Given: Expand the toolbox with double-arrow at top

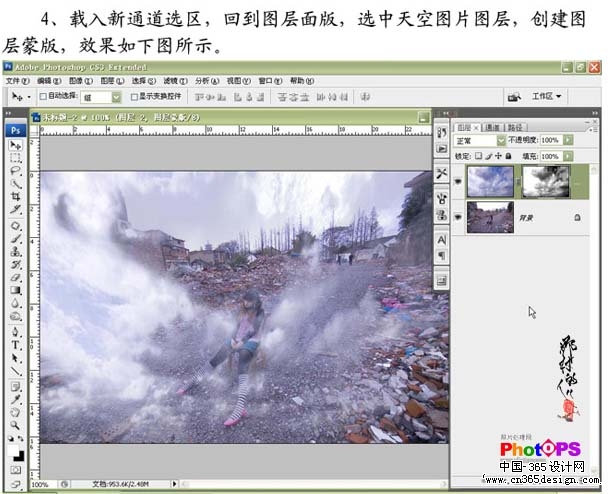Looking at the screenshot, I should (8, 113).
